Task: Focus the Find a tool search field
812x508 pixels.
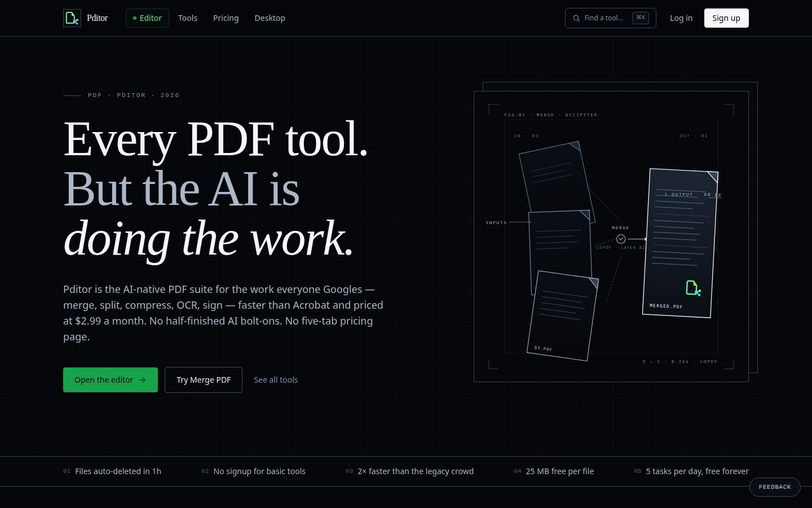Action: click(x=611, y=18)
